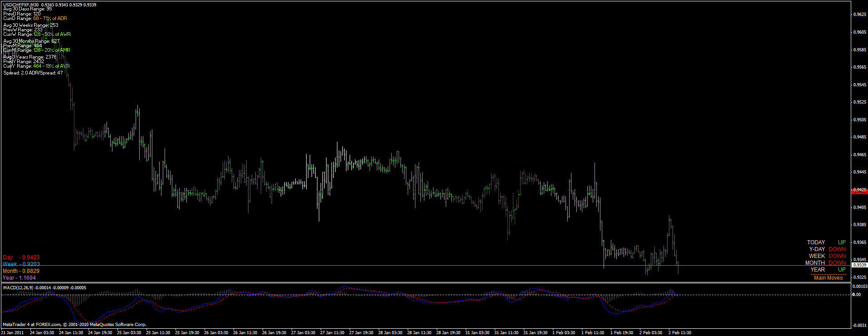Click the DOWN value beside WEEK
868x336 pixels.
point(837,256)
